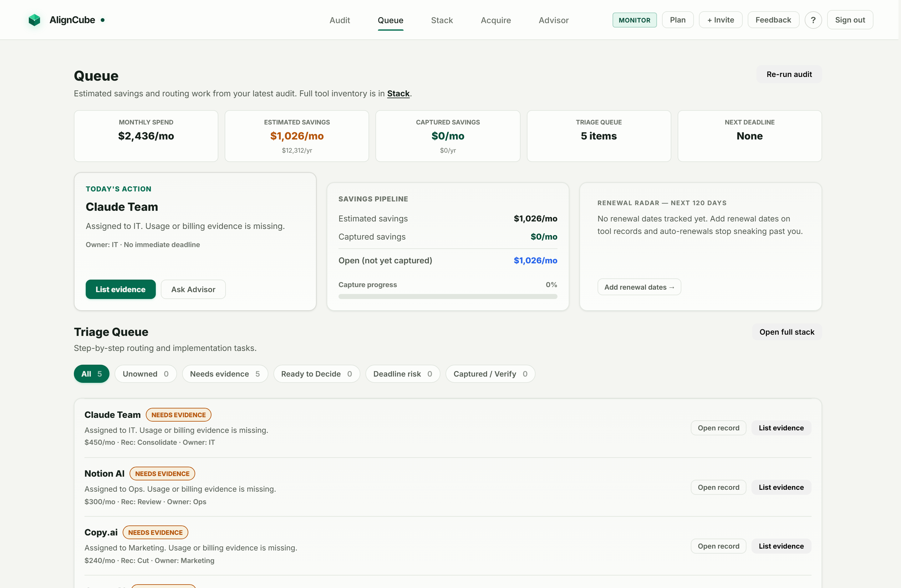Viewport: 901px width, 588px height.
Task: Select the Queue navigation tab
Action: click(390, 20)
